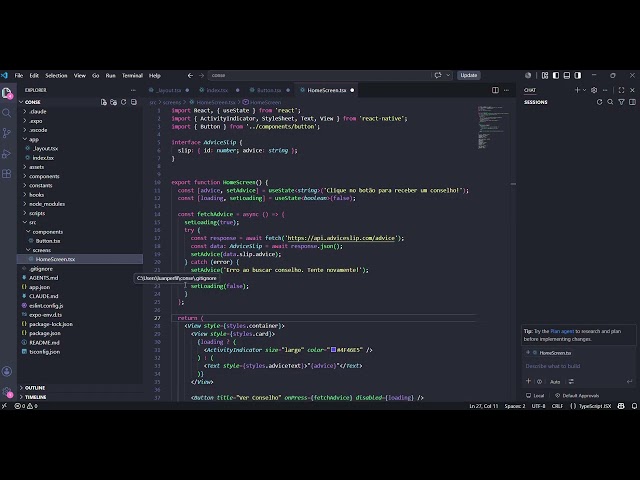
Task: Refresh the CONSE explorer tree
Action: tap(124, 102)
